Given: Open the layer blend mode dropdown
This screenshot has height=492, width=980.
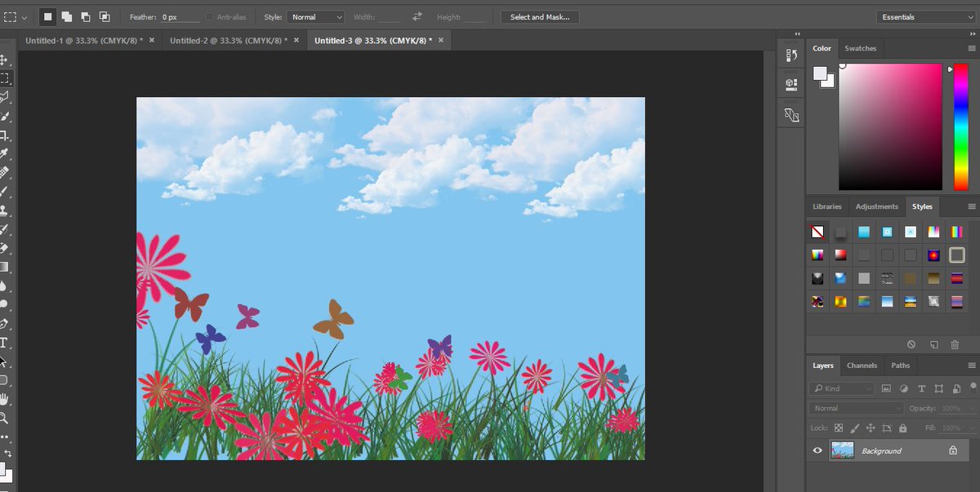Looking at the screenshot, I should [x=856, y=408].
